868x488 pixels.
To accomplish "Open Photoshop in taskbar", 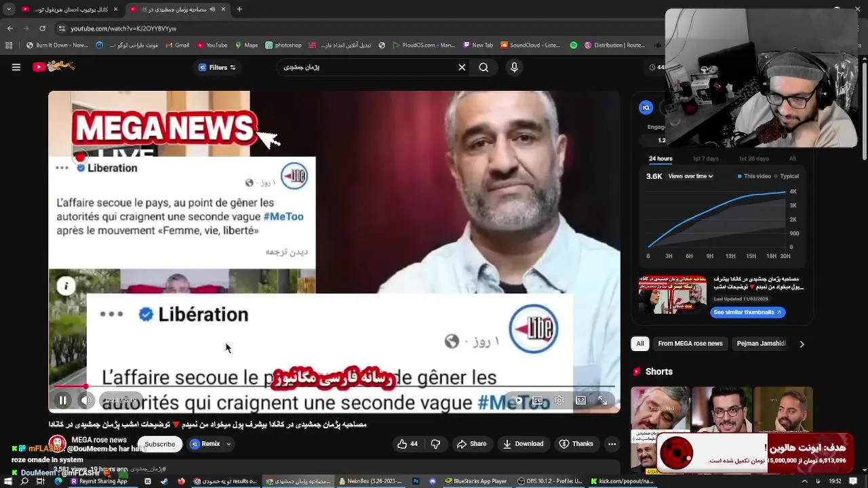I will [416, 481].
